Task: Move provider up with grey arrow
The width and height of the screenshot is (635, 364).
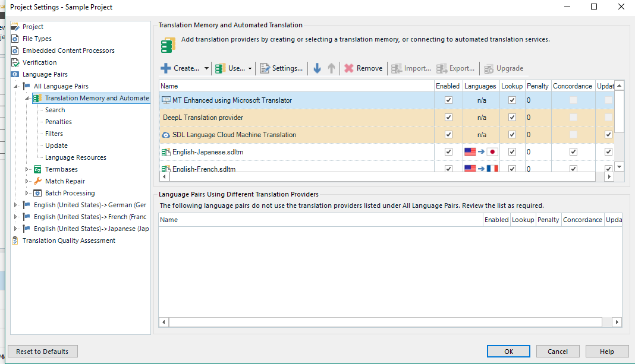Action: coord(331,68)
